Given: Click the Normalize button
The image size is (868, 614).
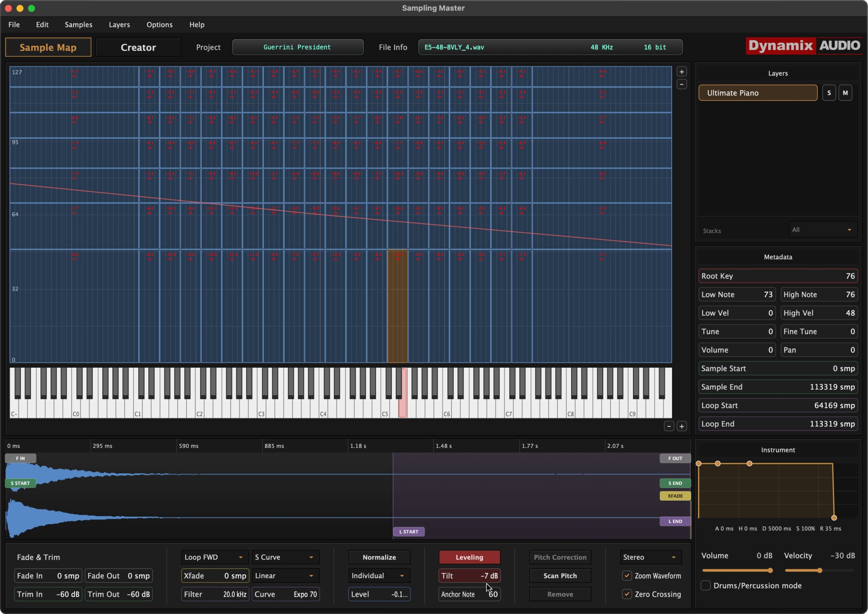Looking at the screenshot, I should tap(379, 557).
